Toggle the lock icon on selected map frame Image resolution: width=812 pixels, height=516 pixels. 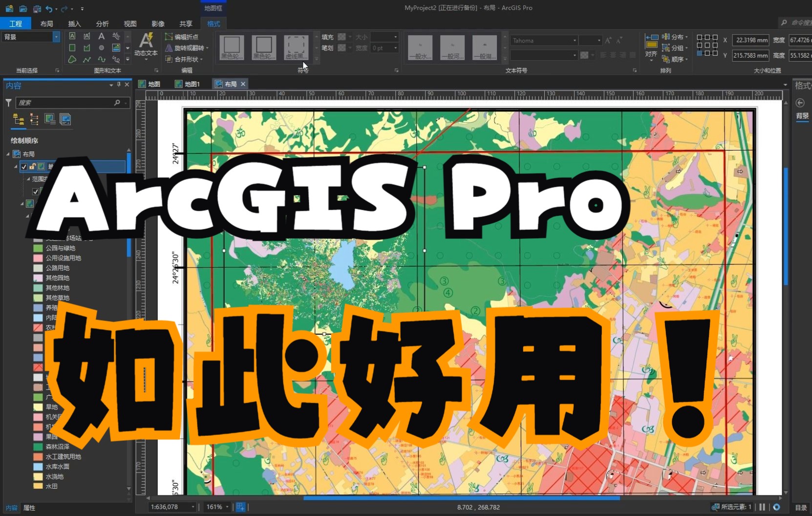tap(33, 167)
